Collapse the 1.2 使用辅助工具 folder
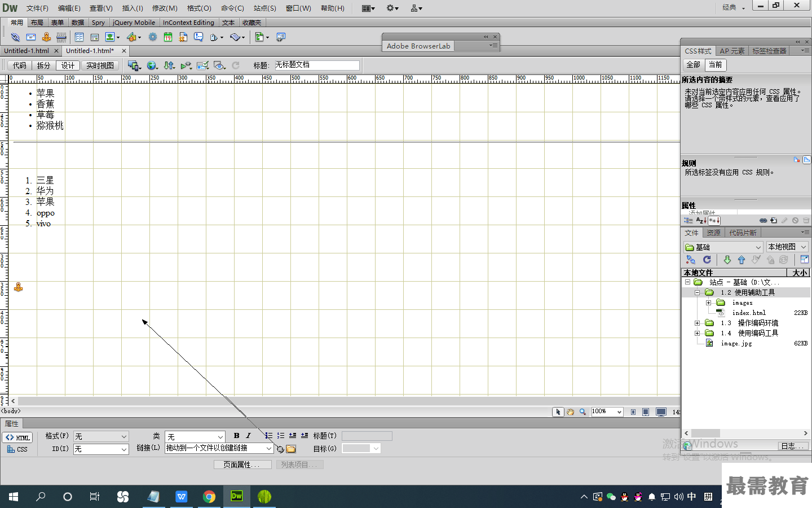The image size is (812, 508). [x=697, y=292]
